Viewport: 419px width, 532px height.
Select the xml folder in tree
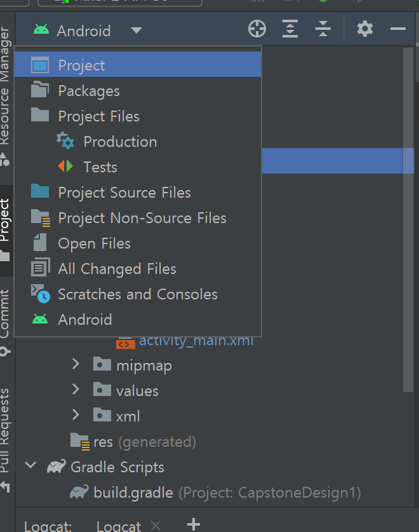(x=128, y=417)
